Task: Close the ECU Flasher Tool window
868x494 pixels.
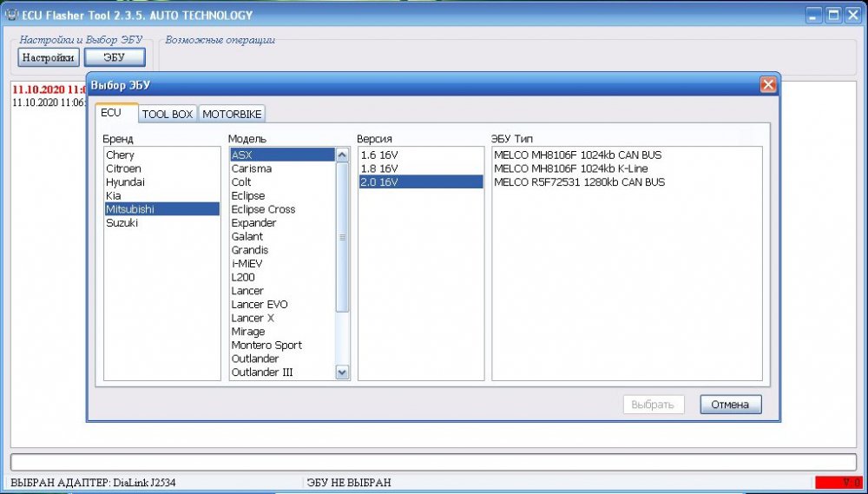Action: point(852,15)
